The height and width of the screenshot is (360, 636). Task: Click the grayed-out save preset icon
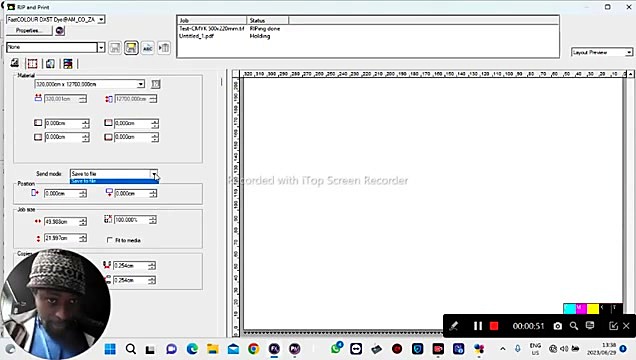click(115, 48)
